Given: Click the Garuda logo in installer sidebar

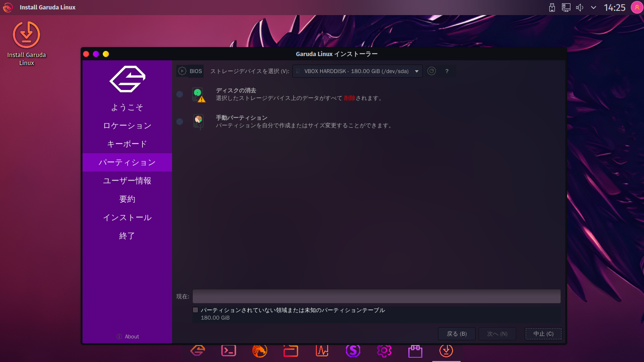Looking at the screenshot, I should tap(127, 79).
